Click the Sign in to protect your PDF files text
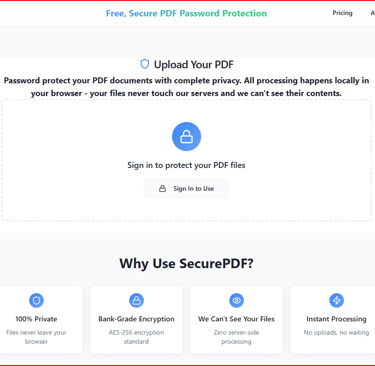 coord(186,165)
